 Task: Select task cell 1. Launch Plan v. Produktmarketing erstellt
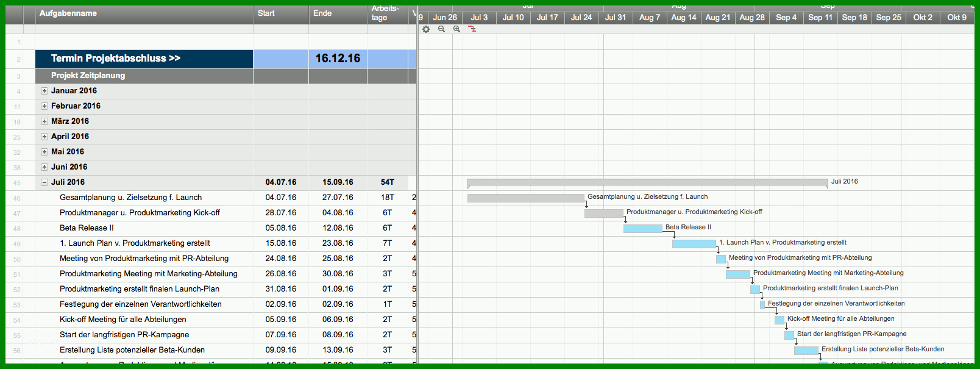coord(144,243)
